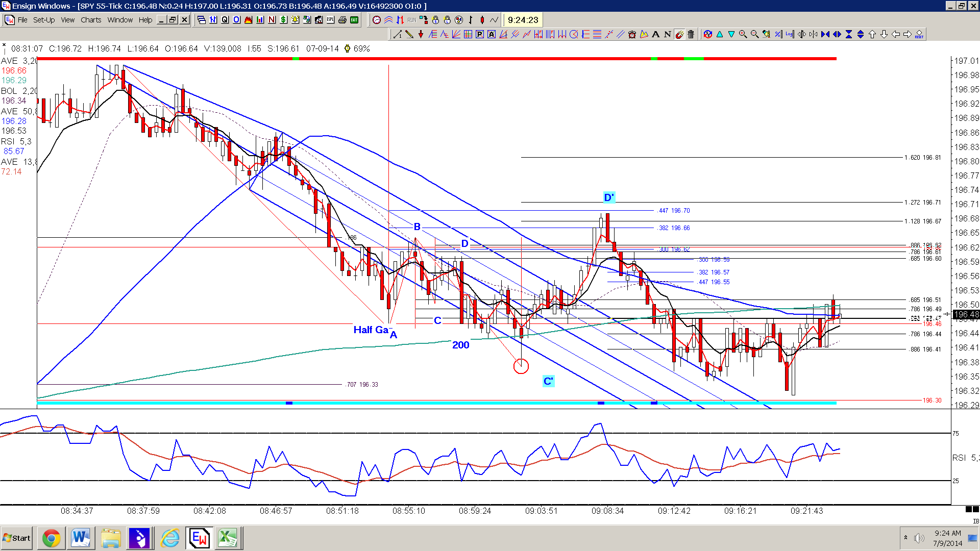Click the fire flame toolbar icon
This screenshot has height=551, width=980.
(x=249, y=20)
